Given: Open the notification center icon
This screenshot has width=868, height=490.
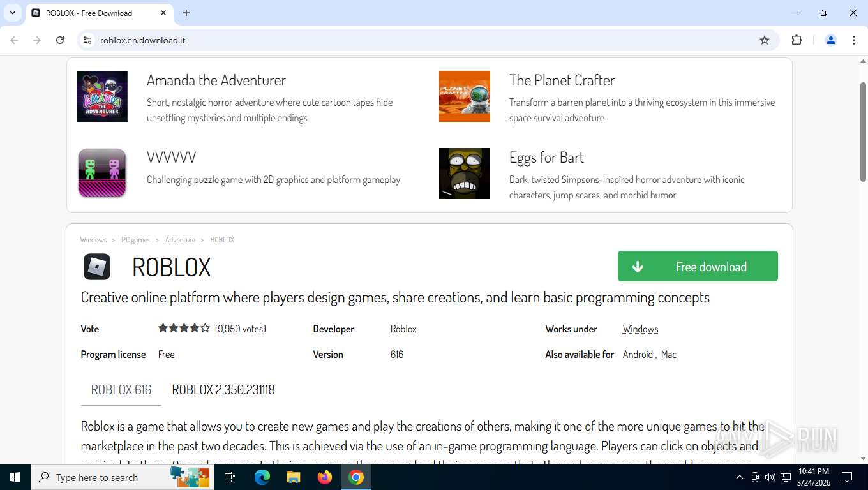Looking at the screenshot, I should tap(847, 477).
